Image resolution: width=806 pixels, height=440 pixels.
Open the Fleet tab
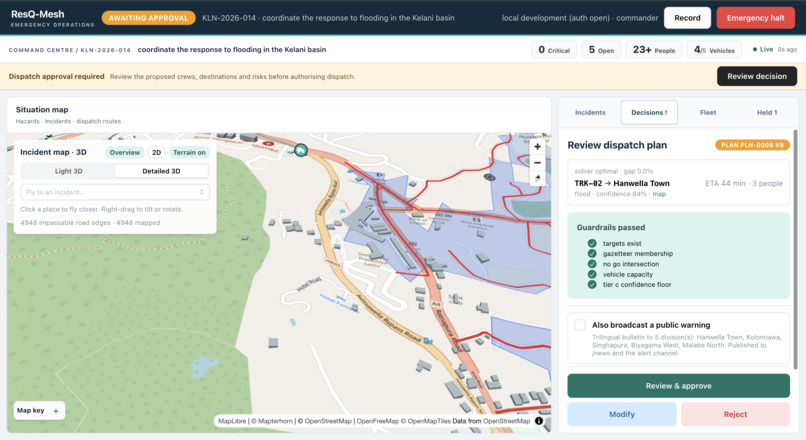[x=708, y=113]
